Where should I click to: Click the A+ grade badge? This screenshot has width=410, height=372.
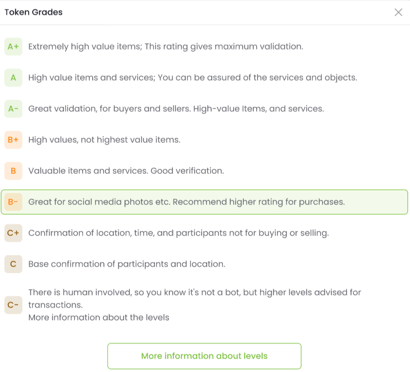click(x=13, y=46)
